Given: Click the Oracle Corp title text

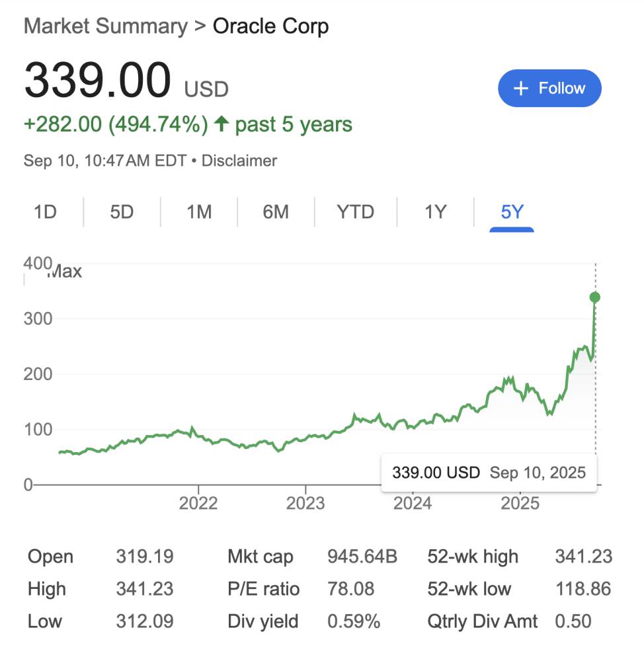Looking at the screenshot, I should click(270, 26).
